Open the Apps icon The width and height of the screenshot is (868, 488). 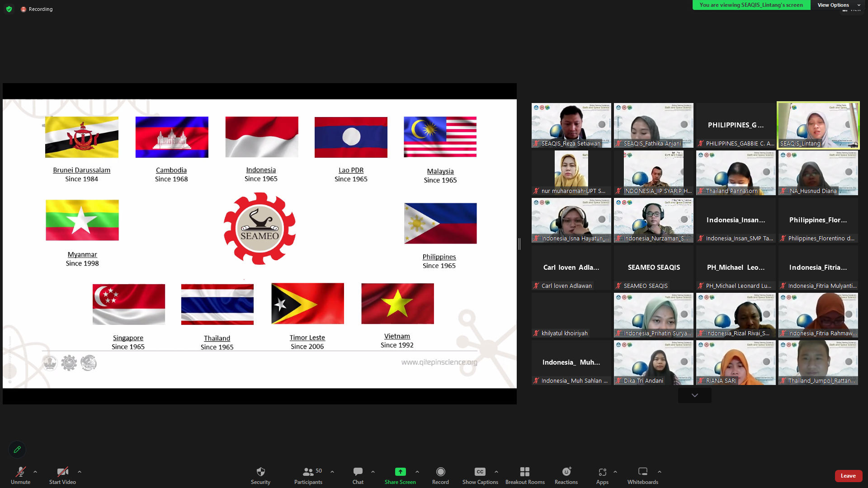click(x=602, y=472)
